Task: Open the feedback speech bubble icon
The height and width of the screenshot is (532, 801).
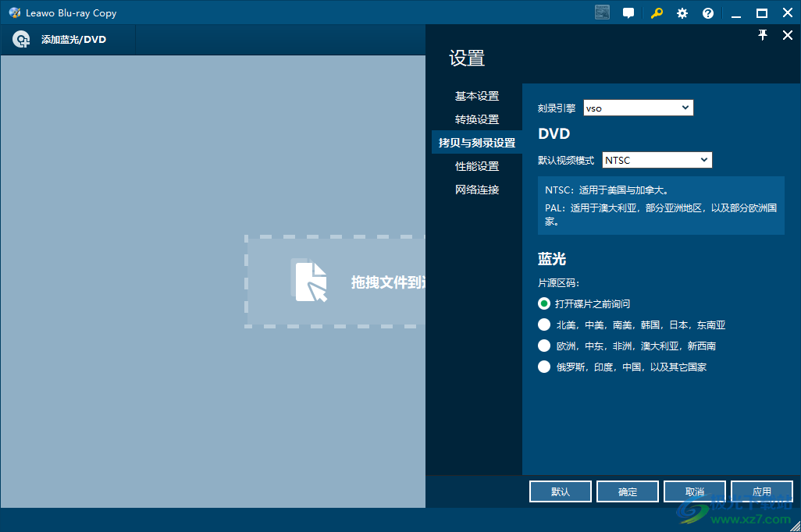Action: pos(628,13)
